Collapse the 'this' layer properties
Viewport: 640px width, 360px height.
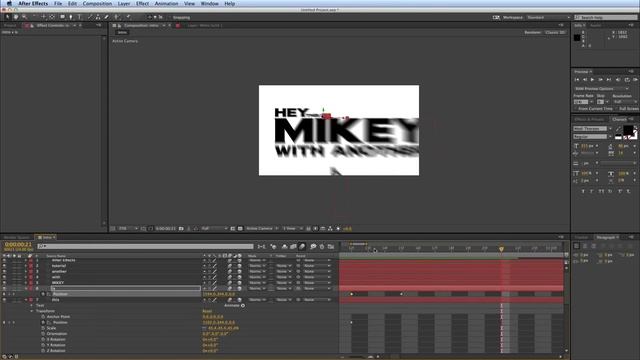click(x=26, y=300)
